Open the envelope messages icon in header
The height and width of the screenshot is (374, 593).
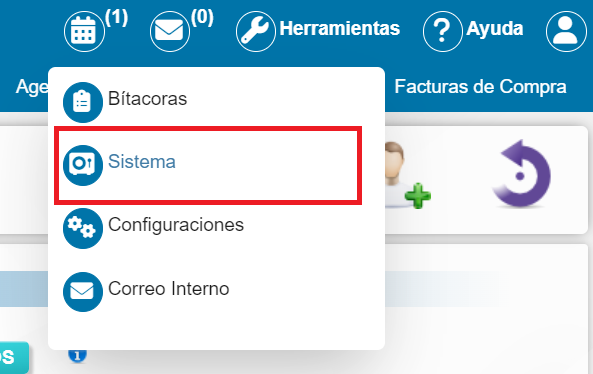click(x=169, y=31)
